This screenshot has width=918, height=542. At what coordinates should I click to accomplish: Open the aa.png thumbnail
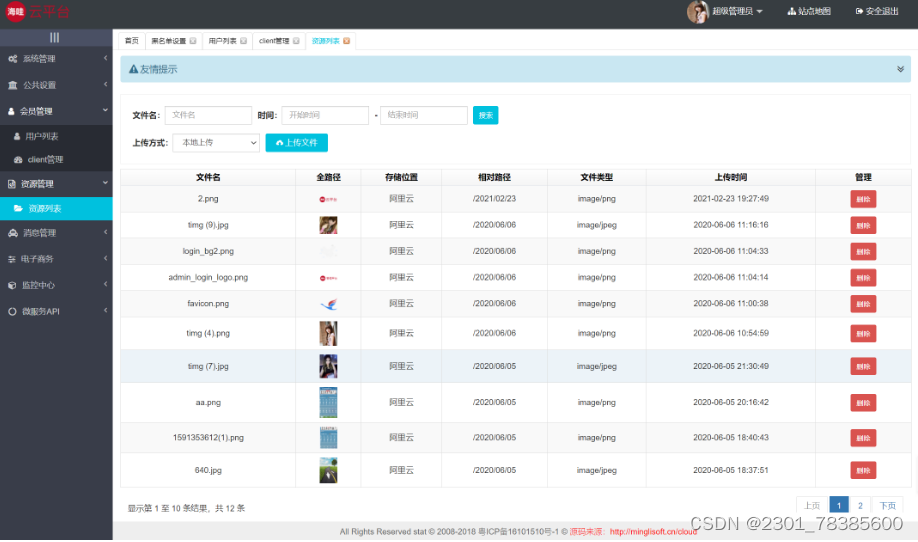click(328, 402)
